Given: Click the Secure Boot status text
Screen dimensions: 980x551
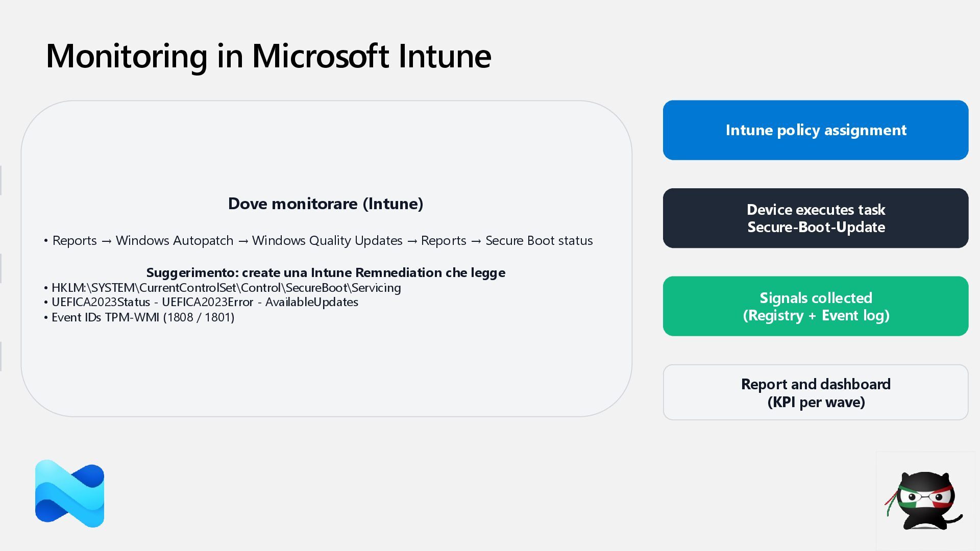Looking at the screenshot, I should tap(539, 240).
